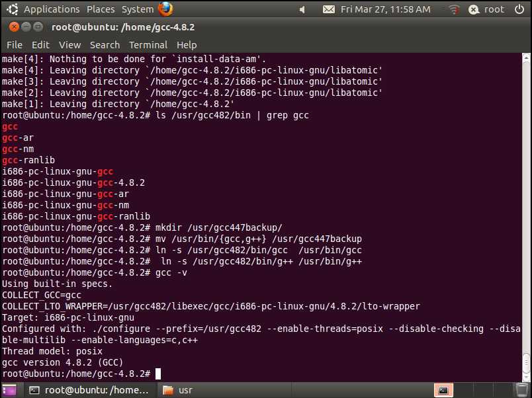Viewport: 532px width, 398px height.
Task: Open the terminal View menu
Action: [x=70, y=45]
